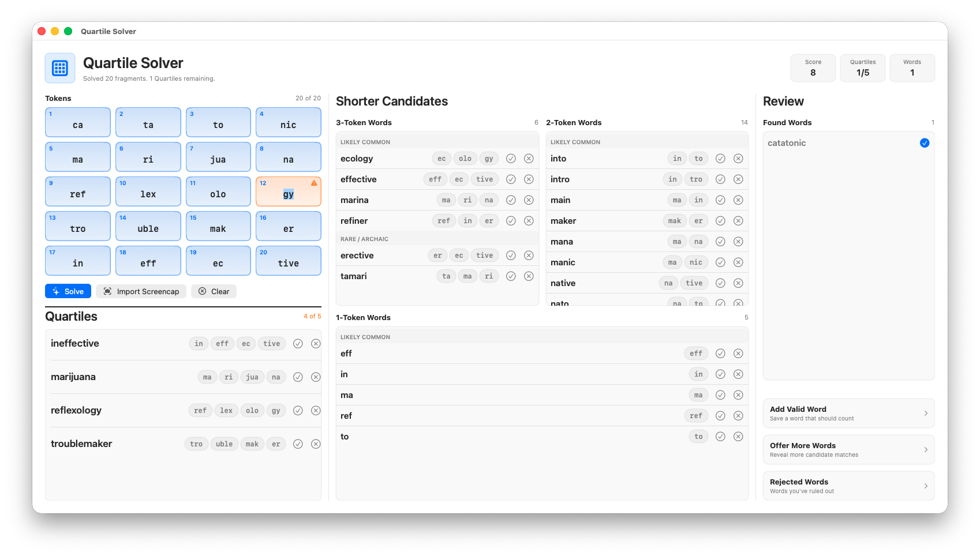
Task: Uncheck the found word catatonic
Action: (925, 143)
